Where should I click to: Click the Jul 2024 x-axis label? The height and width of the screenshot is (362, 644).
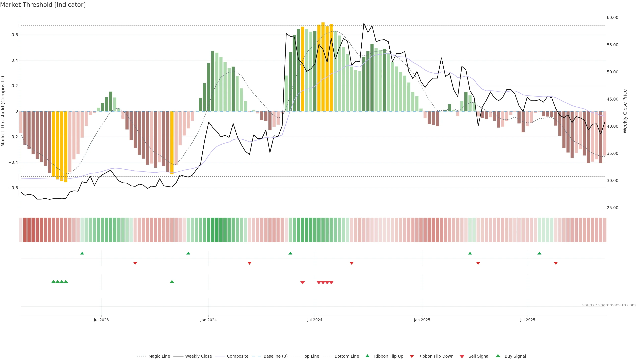[x=314, y=320]
